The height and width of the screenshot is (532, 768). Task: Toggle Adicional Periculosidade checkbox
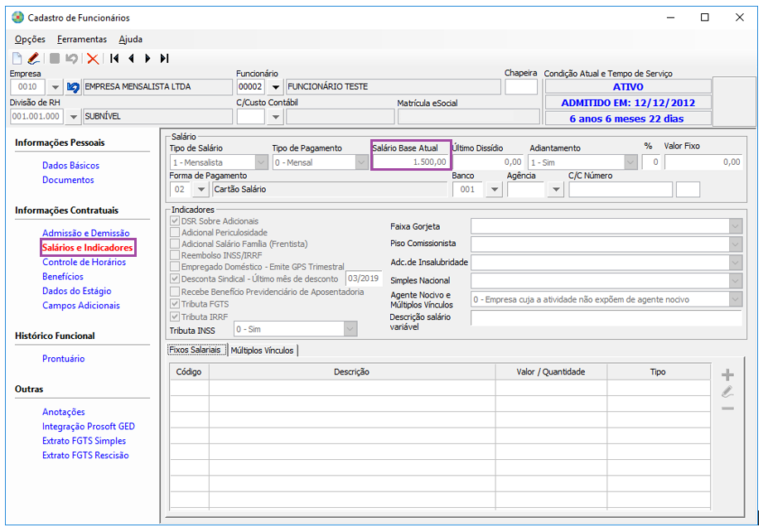click(x=175, y=232)
